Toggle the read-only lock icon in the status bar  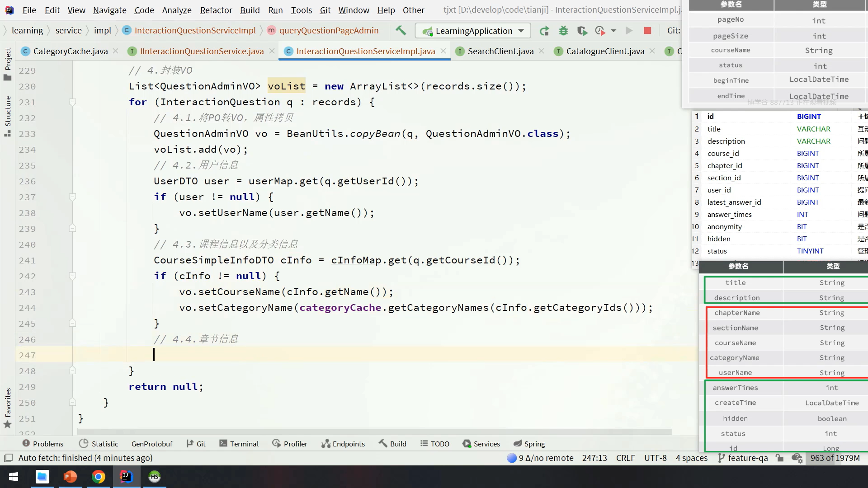click(779, 458)
